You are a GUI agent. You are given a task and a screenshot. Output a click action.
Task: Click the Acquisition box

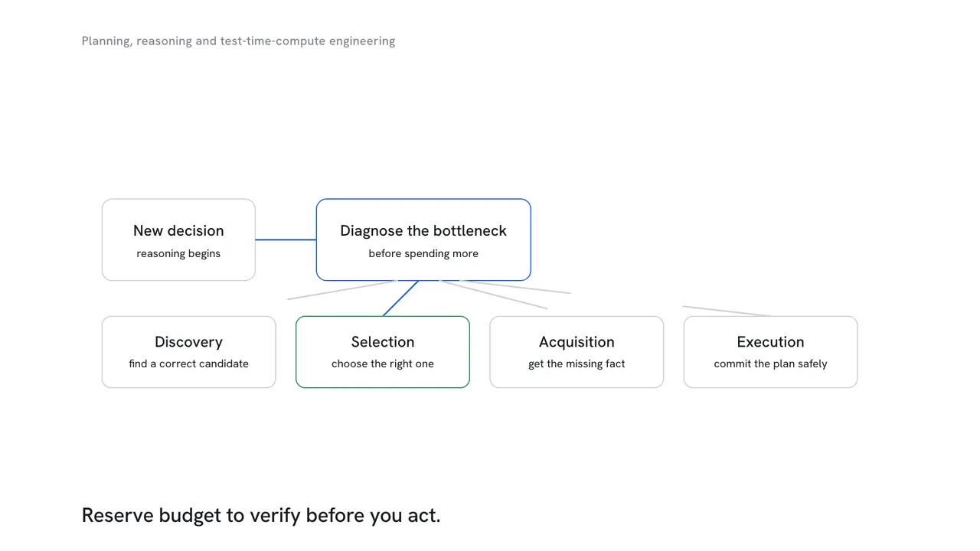pyautogui.click(x=577, y=352)
